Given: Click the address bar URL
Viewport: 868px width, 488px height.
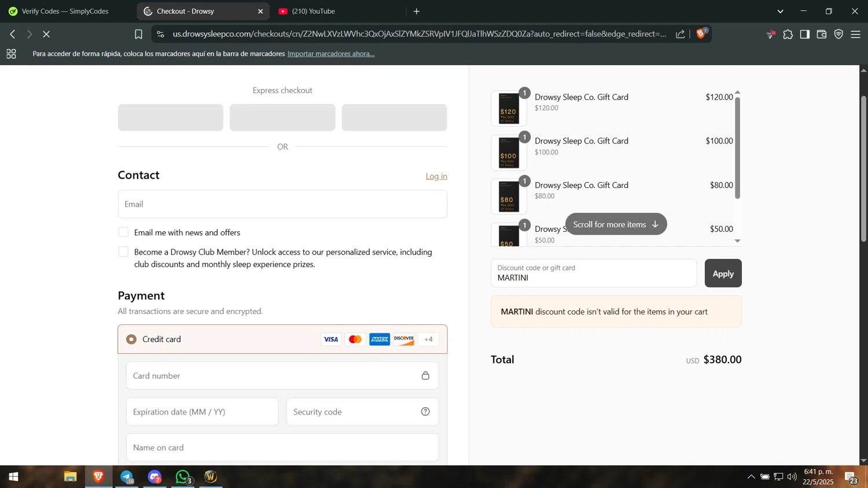Looking at the screenshot, I should (x=420, y=34).
